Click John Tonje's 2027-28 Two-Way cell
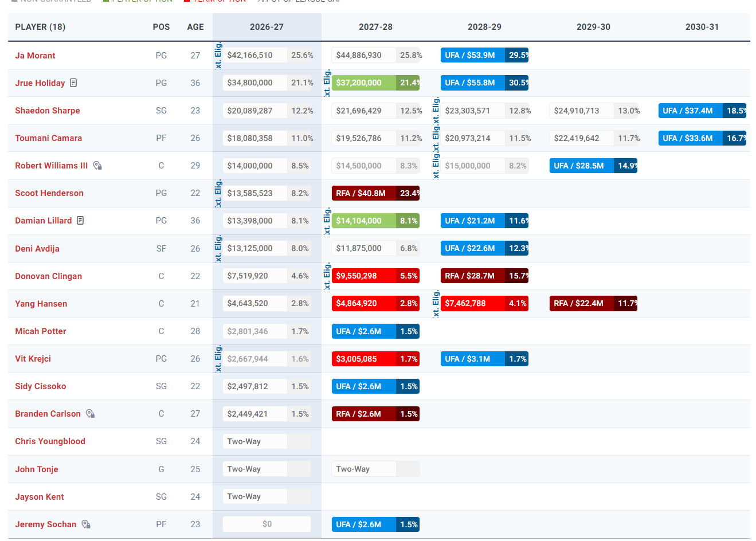This screenshot has width=756, height=541. click(376, 469)
